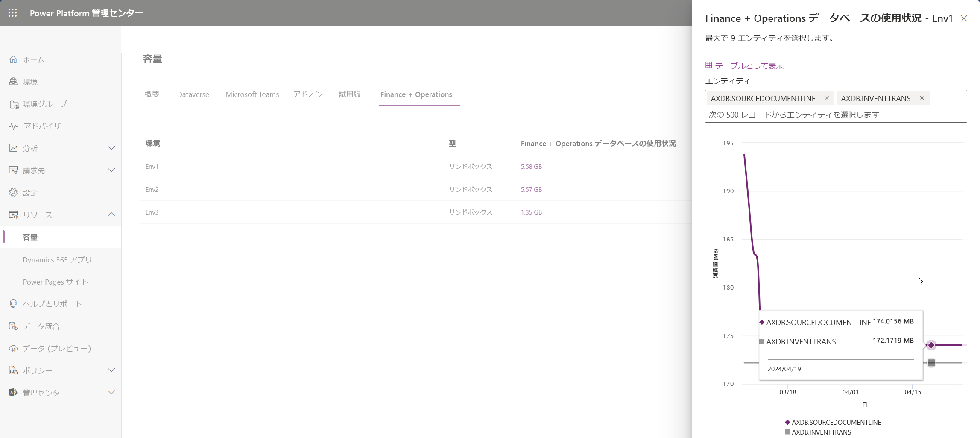980x438 pixels.
Task: Click the リソース resources icon
Action: coord(13,215)
